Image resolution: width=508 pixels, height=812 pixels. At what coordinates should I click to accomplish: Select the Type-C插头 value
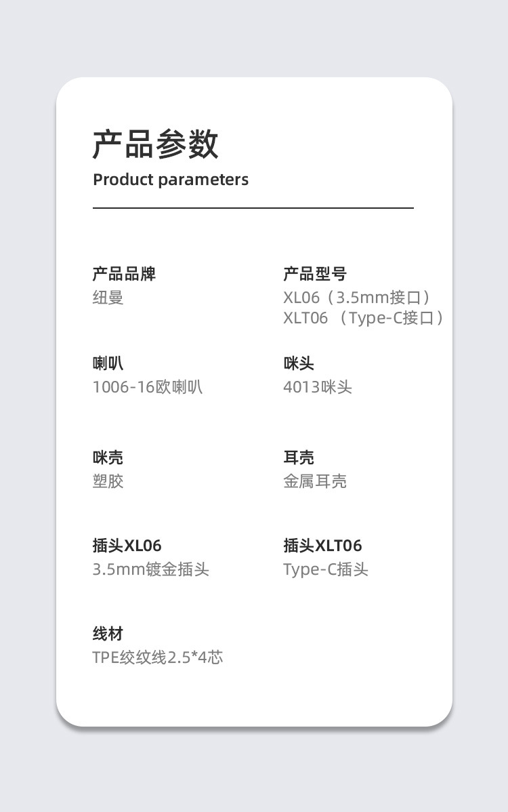point(326,569)
